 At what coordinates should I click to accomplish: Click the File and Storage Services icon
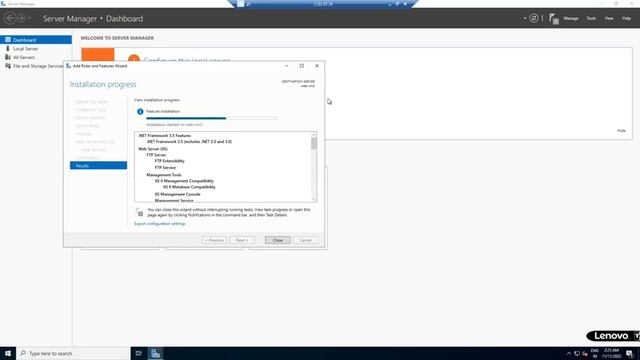click(8, 66)
